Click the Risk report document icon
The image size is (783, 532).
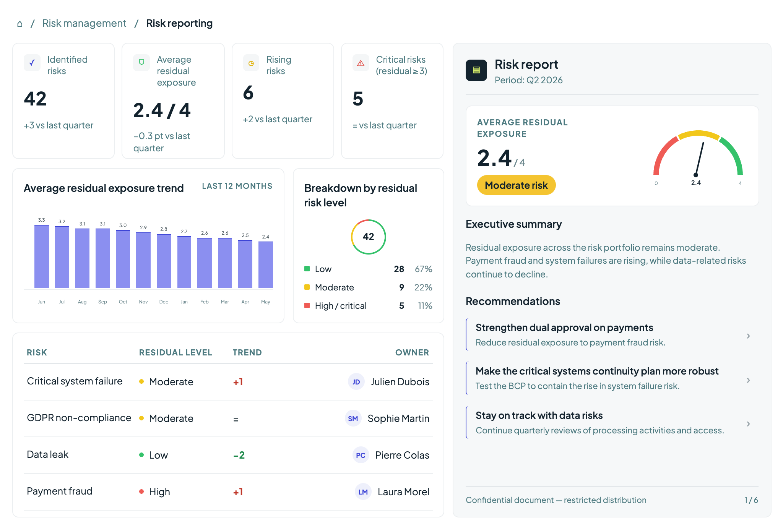click(x=476, y=70)
